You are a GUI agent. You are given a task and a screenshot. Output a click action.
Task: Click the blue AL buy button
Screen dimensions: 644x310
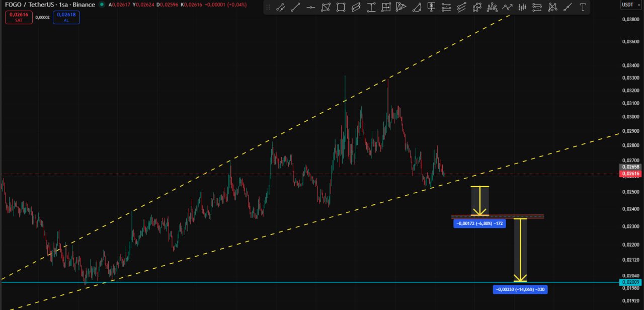(x=66, y=17)
